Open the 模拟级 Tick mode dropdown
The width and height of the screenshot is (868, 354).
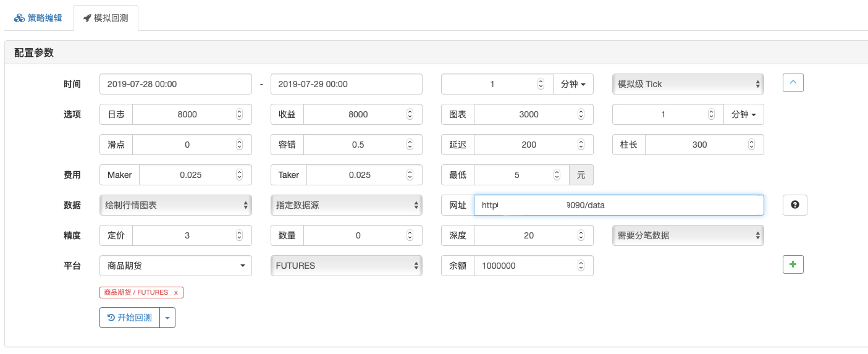coord(688,84)
